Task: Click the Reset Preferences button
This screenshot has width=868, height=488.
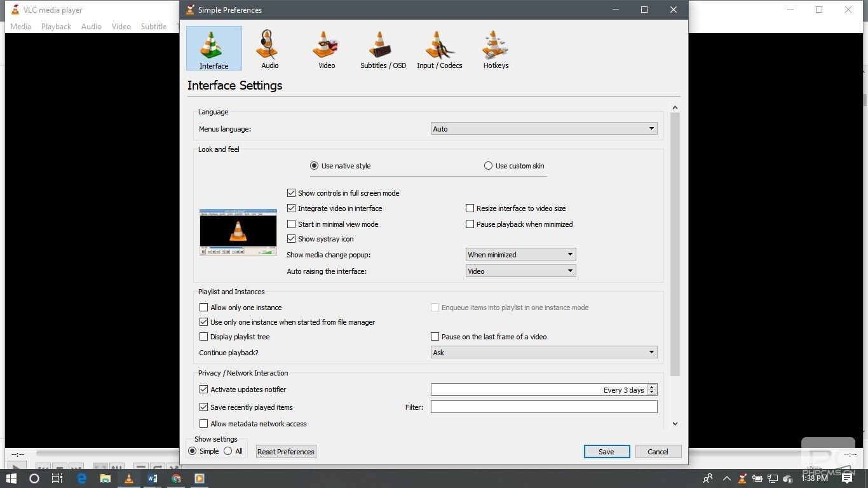Action: tap(286, 452)
